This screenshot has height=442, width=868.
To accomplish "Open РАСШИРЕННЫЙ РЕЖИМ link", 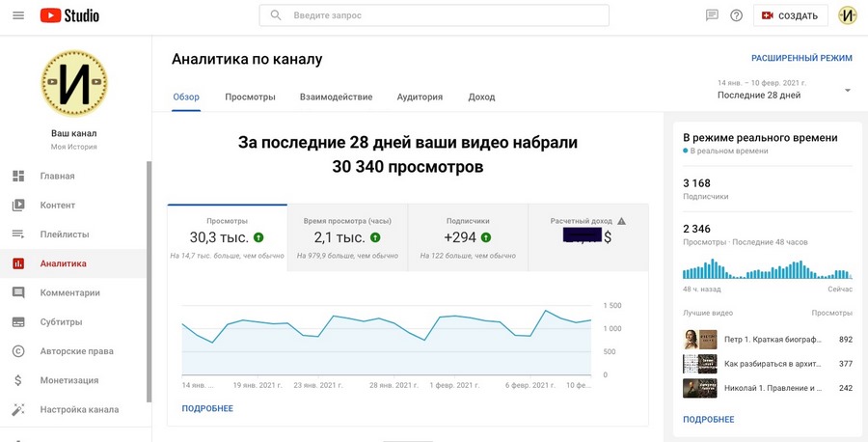I will coord(801,58).
